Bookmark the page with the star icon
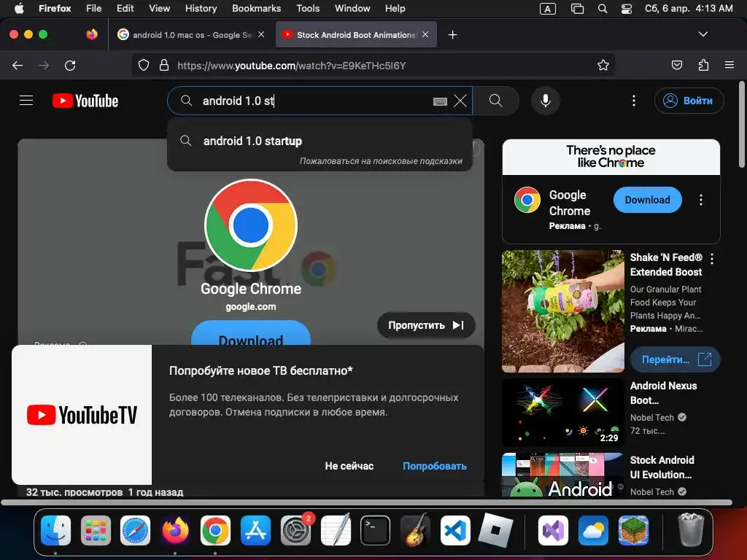 (603, 65)
